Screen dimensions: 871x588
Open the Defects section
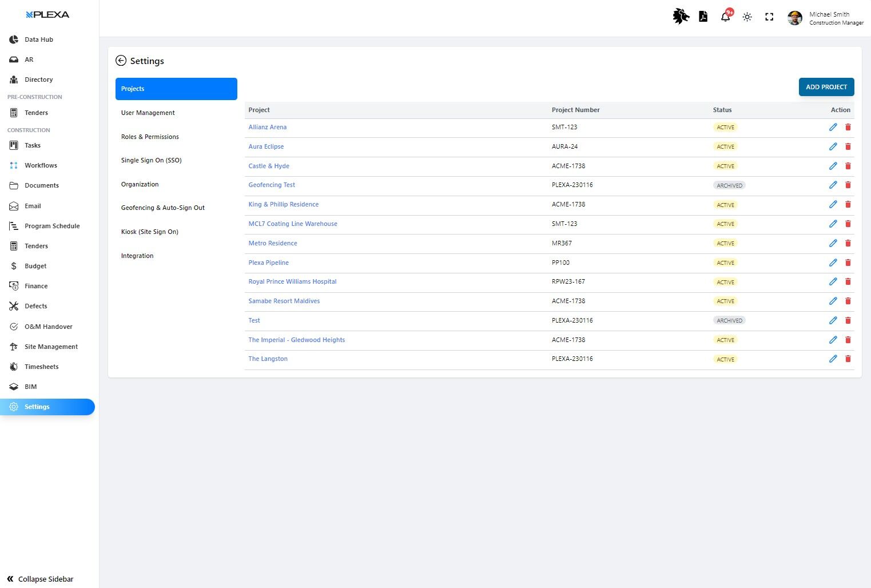point(35,306)
